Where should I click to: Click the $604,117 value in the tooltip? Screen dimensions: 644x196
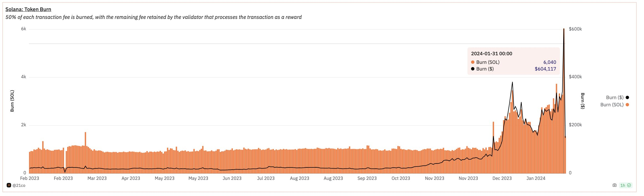[545, 69]
